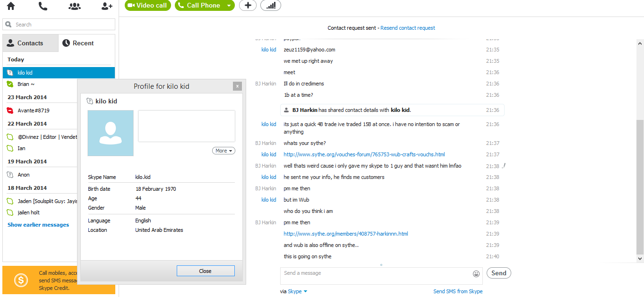The height and width of the screenshot is (297, 644).
Task: Open the call quality signal bars icon
Action: point(271,6)
